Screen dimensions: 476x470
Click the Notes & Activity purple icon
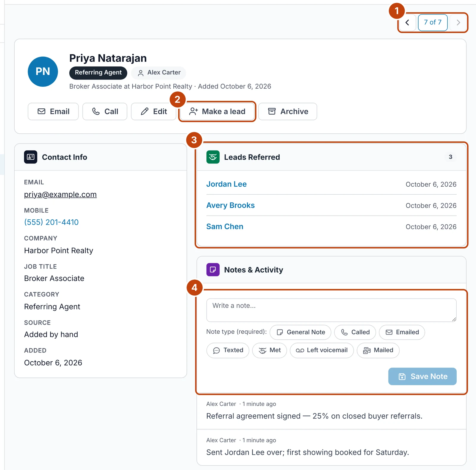coord(213,270)
